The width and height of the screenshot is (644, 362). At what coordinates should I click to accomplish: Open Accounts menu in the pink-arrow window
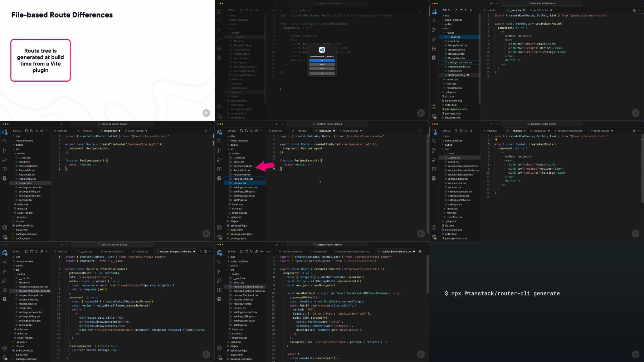(219, 227)
